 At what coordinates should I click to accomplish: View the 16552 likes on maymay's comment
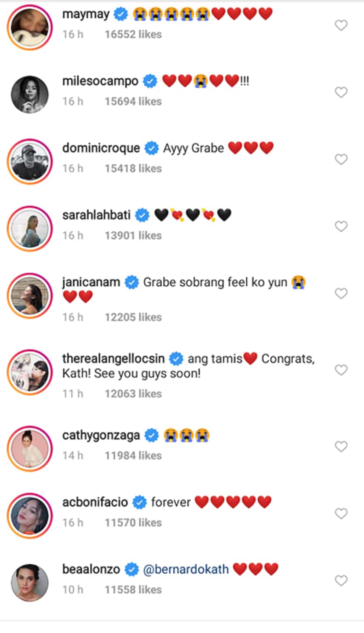click(x=133, y=34)
